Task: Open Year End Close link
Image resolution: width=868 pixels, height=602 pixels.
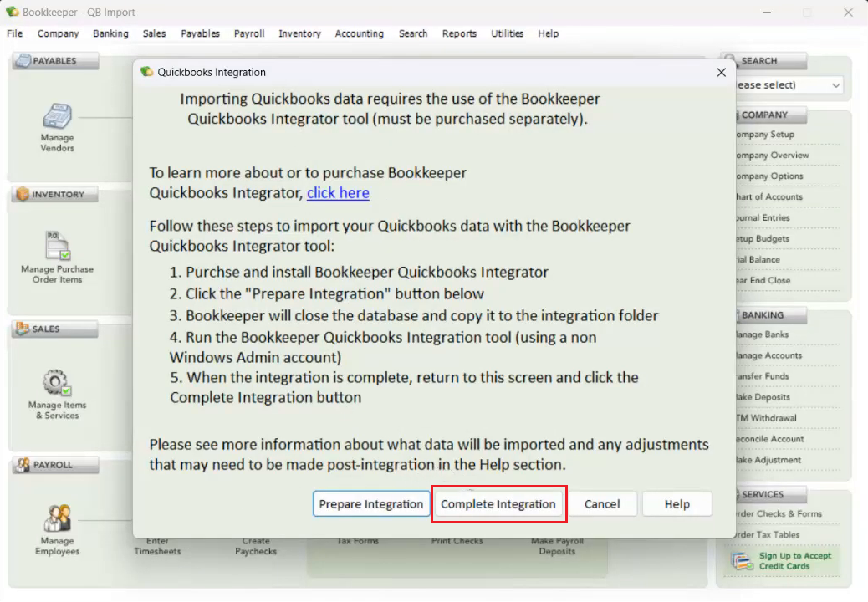Action: 763,281
